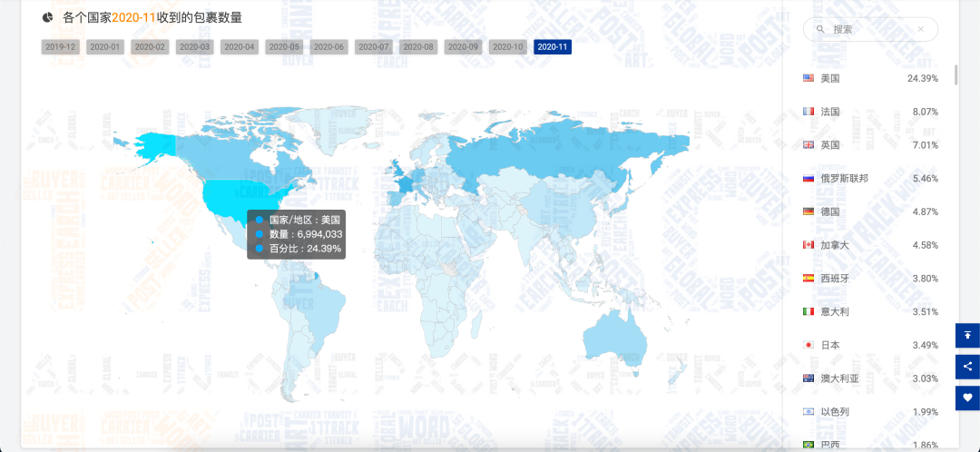Click the Israel flag icon

click(808, 412)
